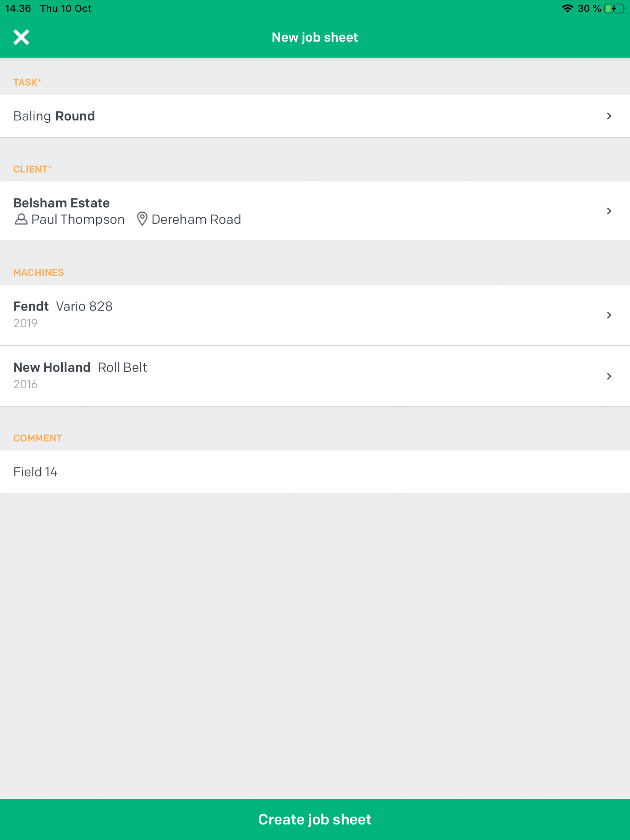630x840 pixels.
Task: Open the Belsham Estate row chevron
Action: (609, 211)
